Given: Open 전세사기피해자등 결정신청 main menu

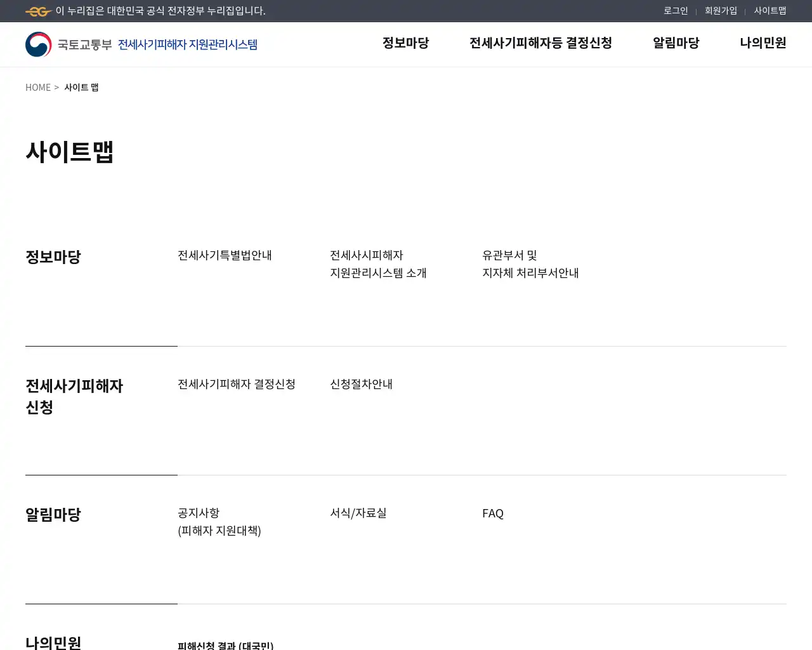Looking at the screenshot, I should (540, 43).
